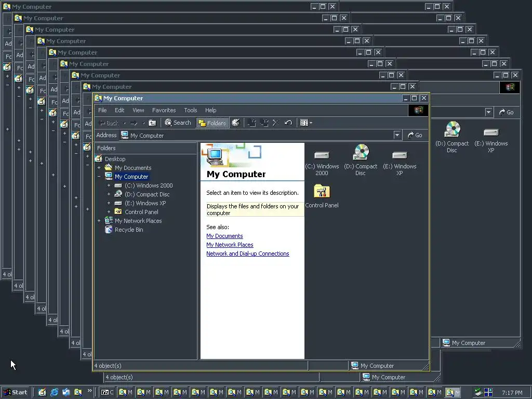This screenshot has width=532, height=399.
Task: Select (E:) Windows XP in Folders tree
Action: 145,203
